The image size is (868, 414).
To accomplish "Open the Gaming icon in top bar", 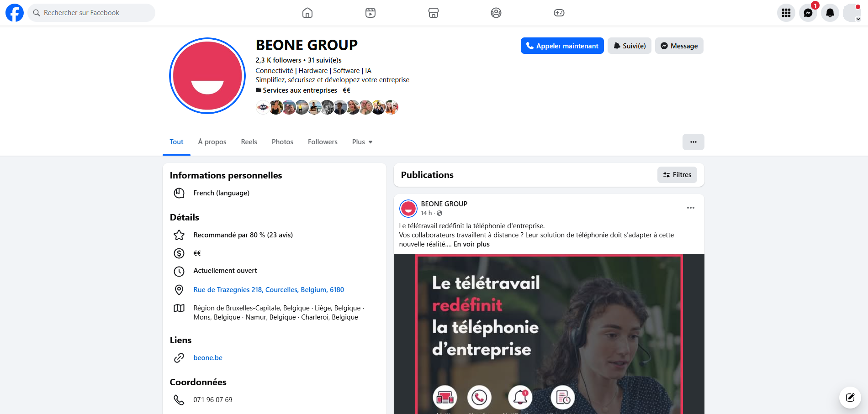I will coord(559,13).
